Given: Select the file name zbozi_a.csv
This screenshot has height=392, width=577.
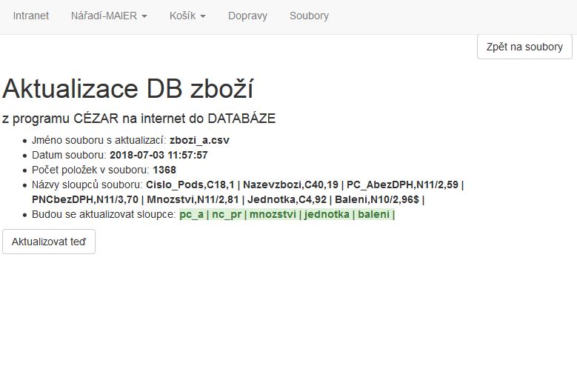Looking at the screenshot, I should click(x=204, y=140).
